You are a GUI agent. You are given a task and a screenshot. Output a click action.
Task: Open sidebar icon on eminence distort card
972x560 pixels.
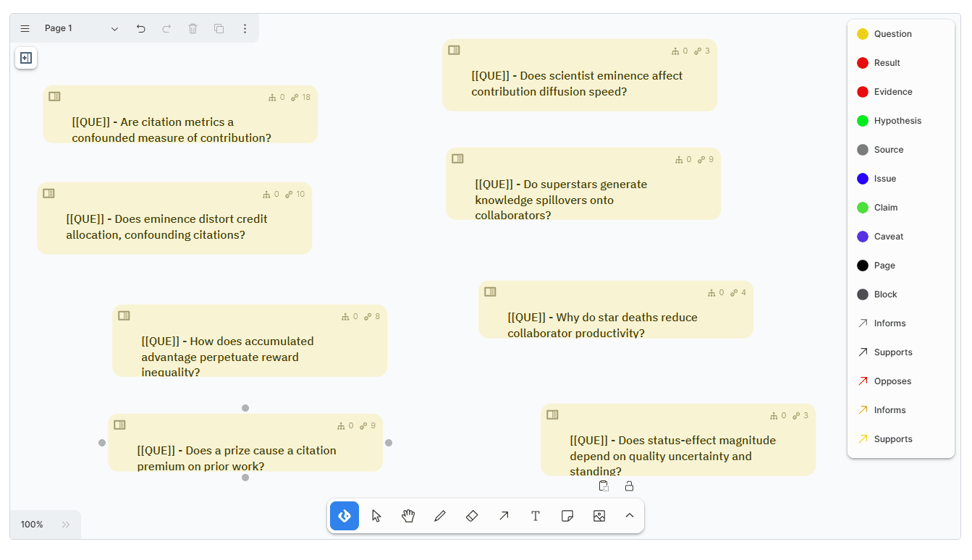pyautogui.click(x=48, y=193)
